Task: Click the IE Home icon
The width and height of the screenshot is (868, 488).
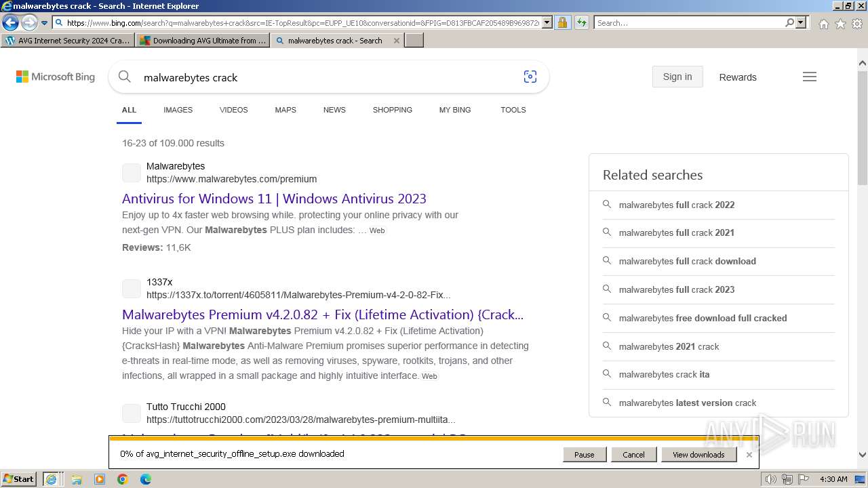Action: 823,24
